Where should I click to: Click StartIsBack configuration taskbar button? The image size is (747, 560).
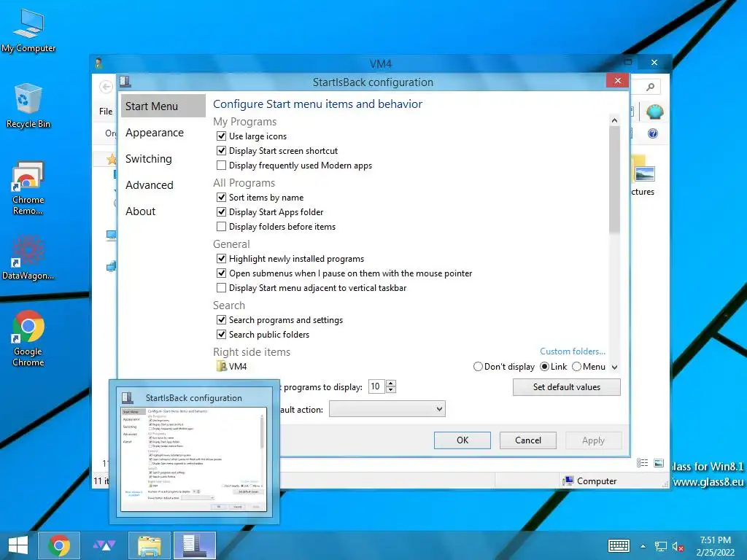point(194,545)
